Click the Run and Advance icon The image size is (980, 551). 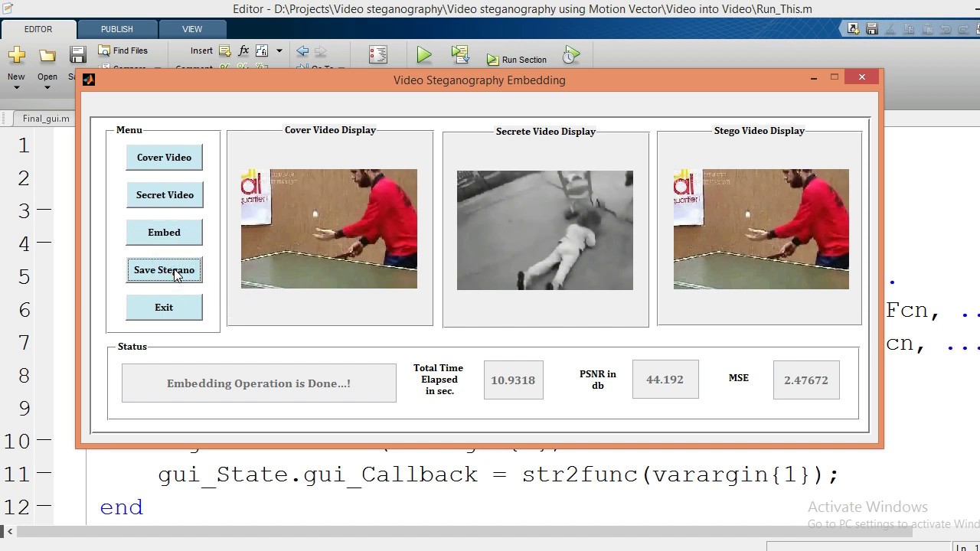tap(460, 54)
